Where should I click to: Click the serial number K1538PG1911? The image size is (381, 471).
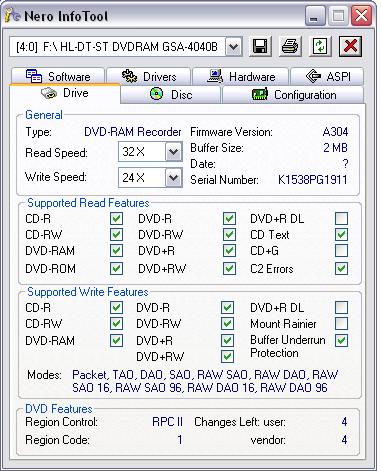(x=313, y=180)
